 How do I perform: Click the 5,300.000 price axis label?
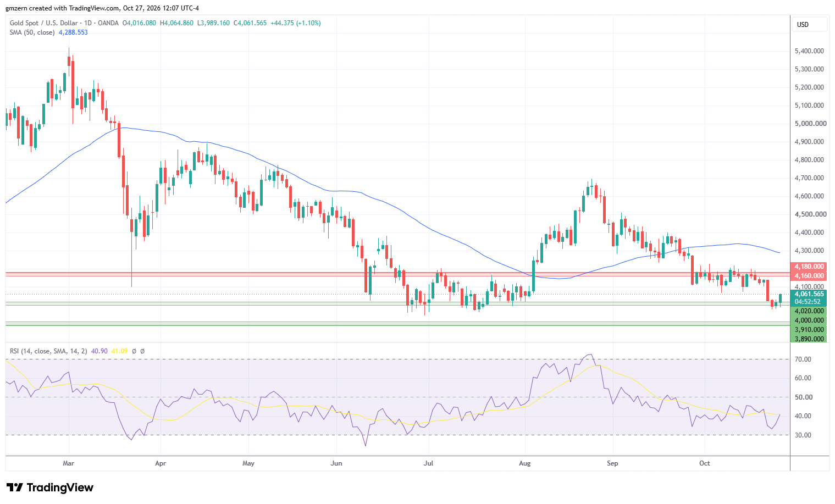809,69
